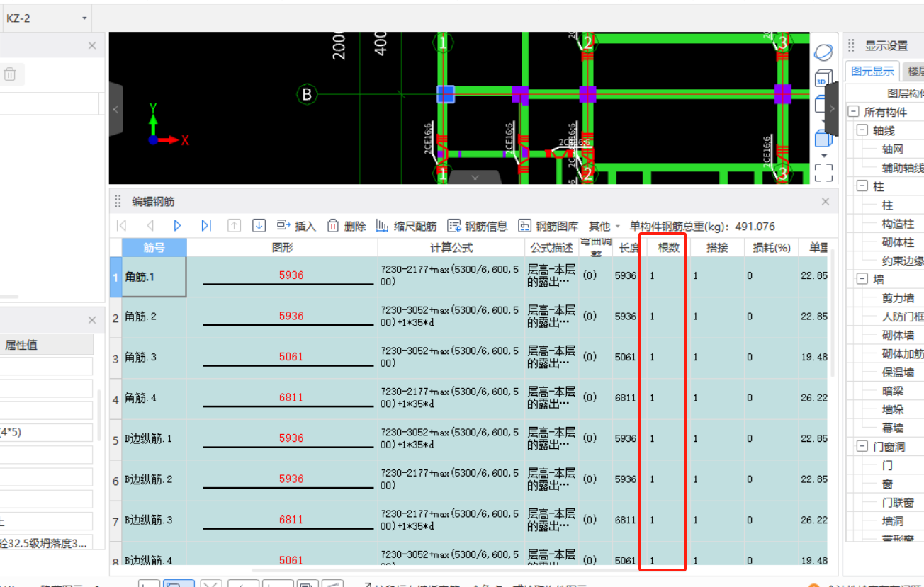924x587 pixels.
Task: Open 钢筋图库 rebar shape library
Action: (548, 226)
